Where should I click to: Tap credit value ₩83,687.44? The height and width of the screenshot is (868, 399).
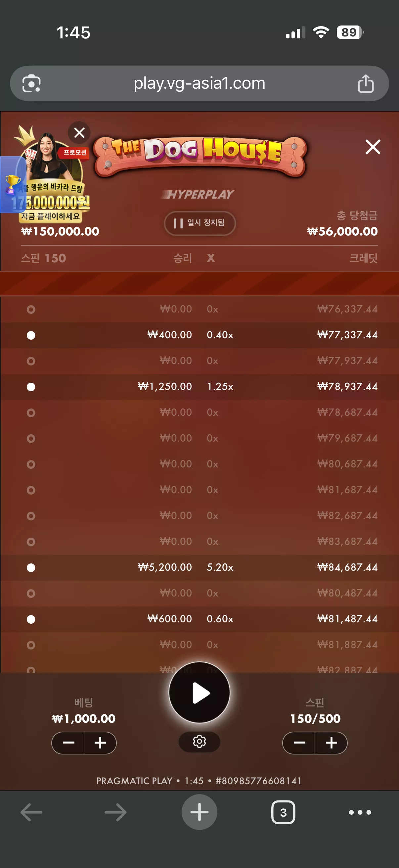[347, 541]
